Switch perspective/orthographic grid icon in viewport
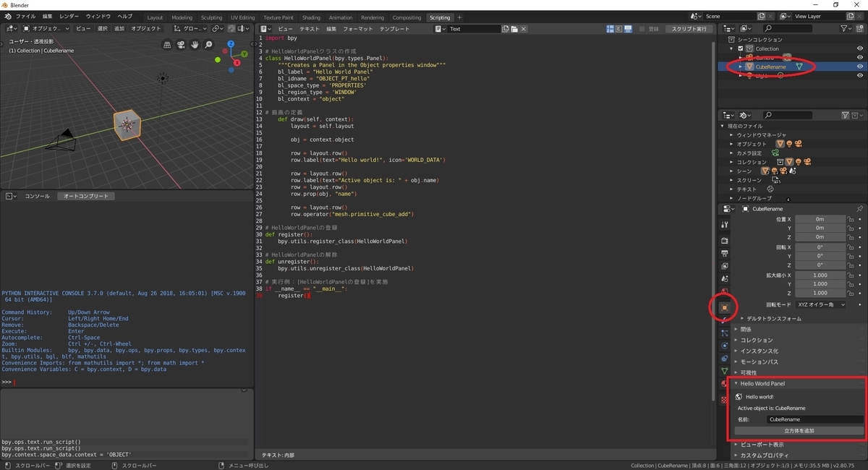This screenshot has width=868, height=470. pos(168,45)
